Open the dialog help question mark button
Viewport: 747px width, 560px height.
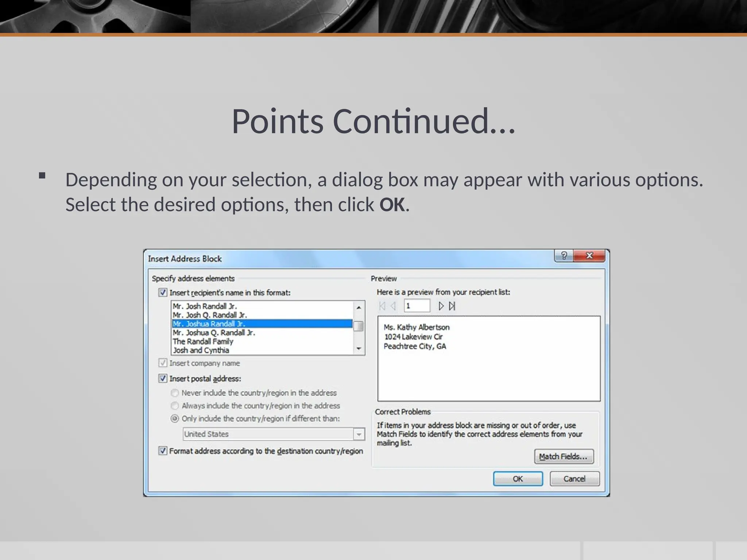point(564,256)
